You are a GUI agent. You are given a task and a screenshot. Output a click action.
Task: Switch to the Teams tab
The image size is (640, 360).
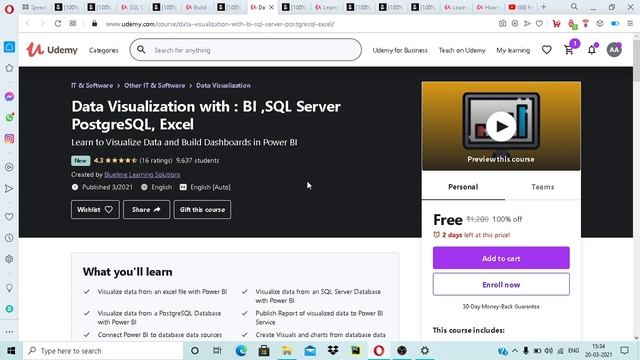point(542,187)
